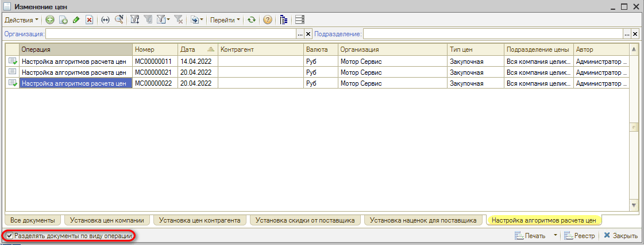Disable the filter with the crossed funnel icon
644x245 pixels.
[178, 20]
